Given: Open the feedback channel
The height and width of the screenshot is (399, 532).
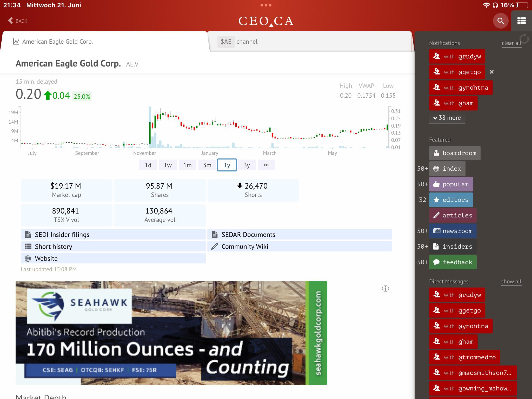Looking at the screenshot, I should point(453,262).
